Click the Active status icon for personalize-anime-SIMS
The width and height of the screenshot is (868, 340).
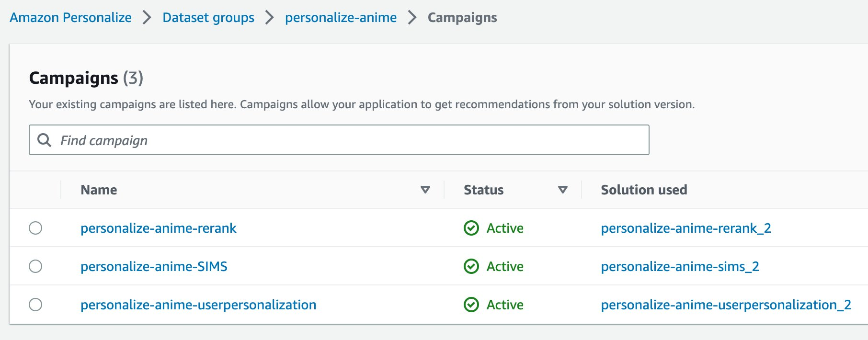point(471,266)
